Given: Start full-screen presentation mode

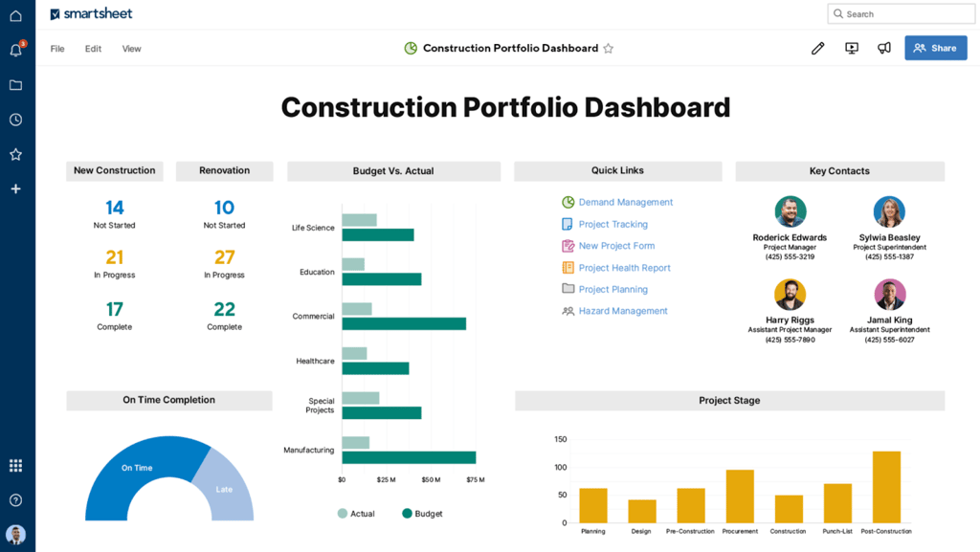Looking at the screenshot, I should [851, 47].
